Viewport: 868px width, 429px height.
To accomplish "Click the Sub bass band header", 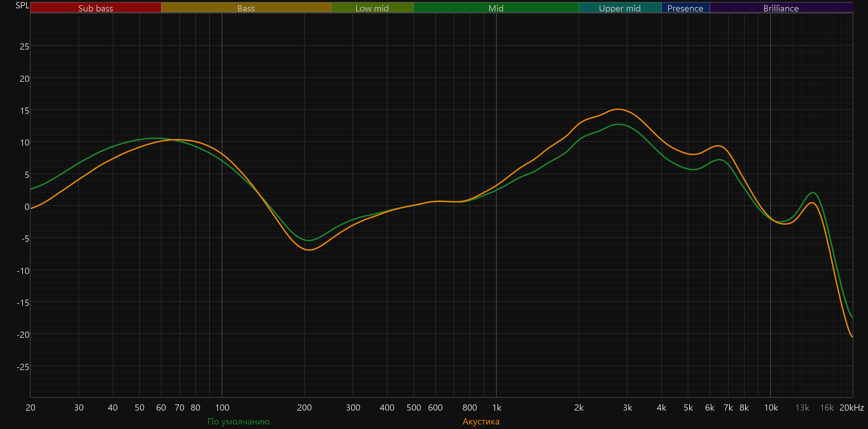I will click(95, 8).
